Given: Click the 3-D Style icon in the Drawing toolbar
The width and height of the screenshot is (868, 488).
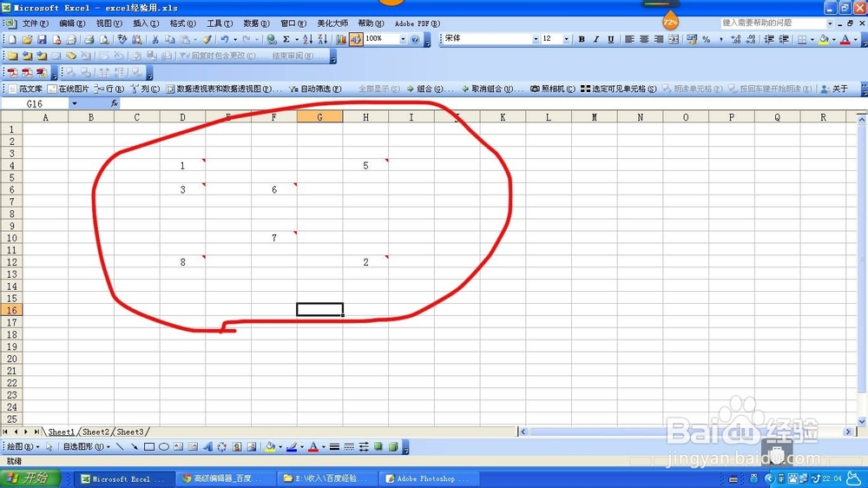Looking at the screenshot, I should (x=393, y=447).
